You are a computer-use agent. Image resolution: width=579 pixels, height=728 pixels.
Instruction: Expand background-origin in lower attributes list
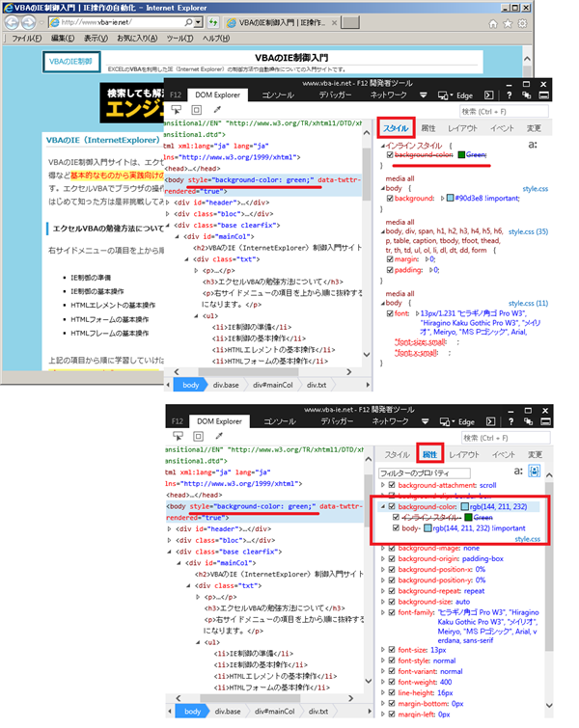[x=383, y=559]
